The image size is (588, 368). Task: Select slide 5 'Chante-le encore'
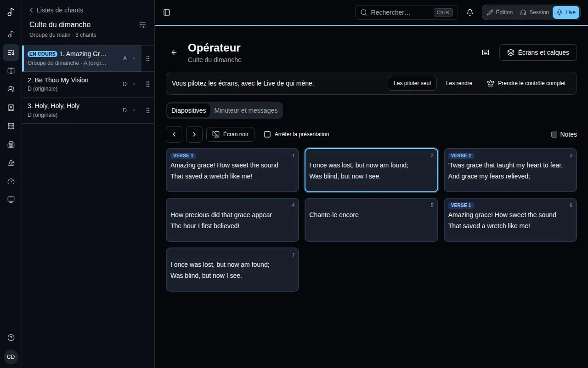tap(371, 220)
